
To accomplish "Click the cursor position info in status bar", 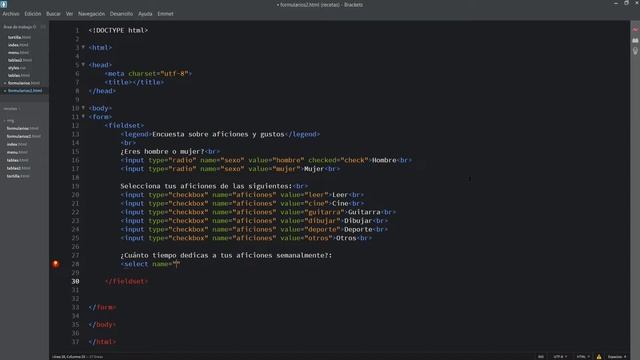I will (78, 357).
